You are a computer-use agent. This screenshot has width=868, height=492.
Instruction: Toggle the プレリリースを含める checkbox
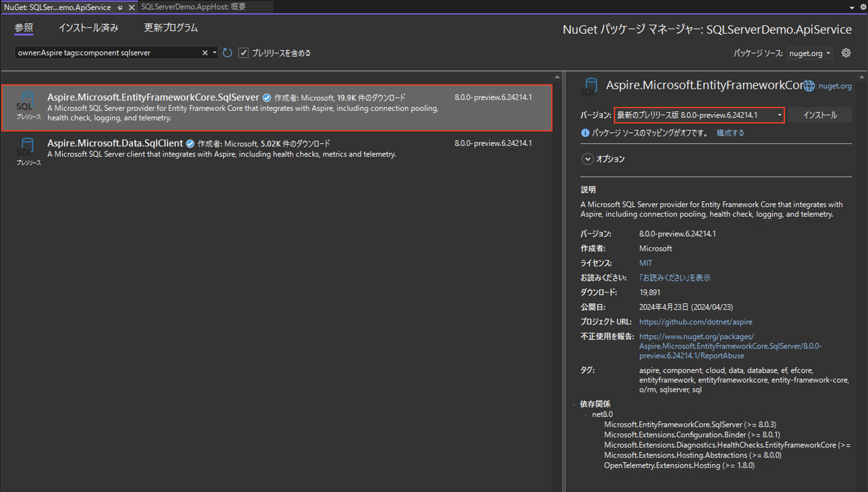(x=243, y=53)
